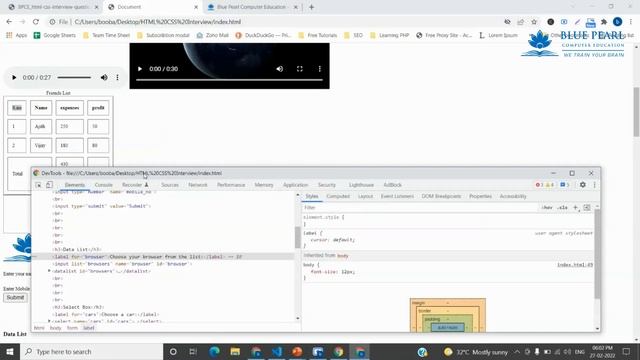Toggle the :hov element state panel
Viewport: 640px width, 360px height.
547,208
